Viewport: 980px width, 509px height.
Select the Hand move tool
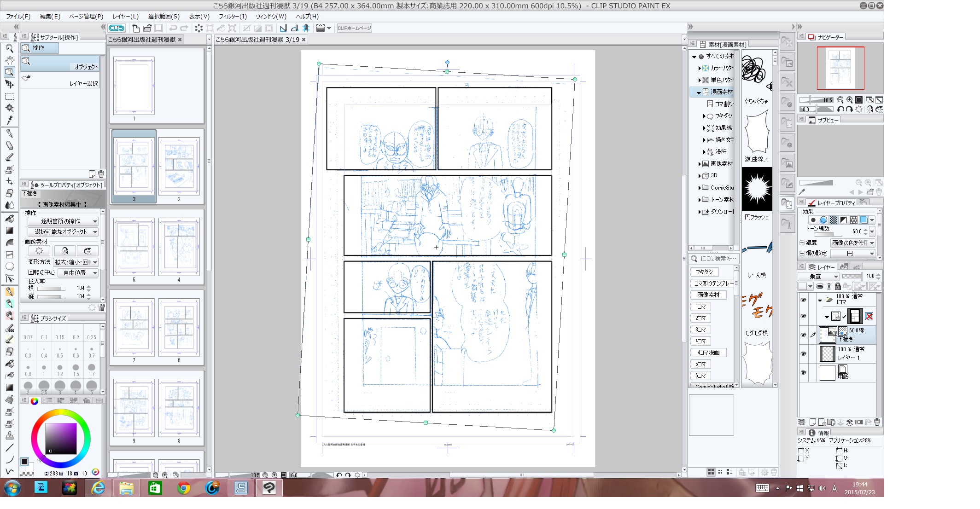(9, 60)
